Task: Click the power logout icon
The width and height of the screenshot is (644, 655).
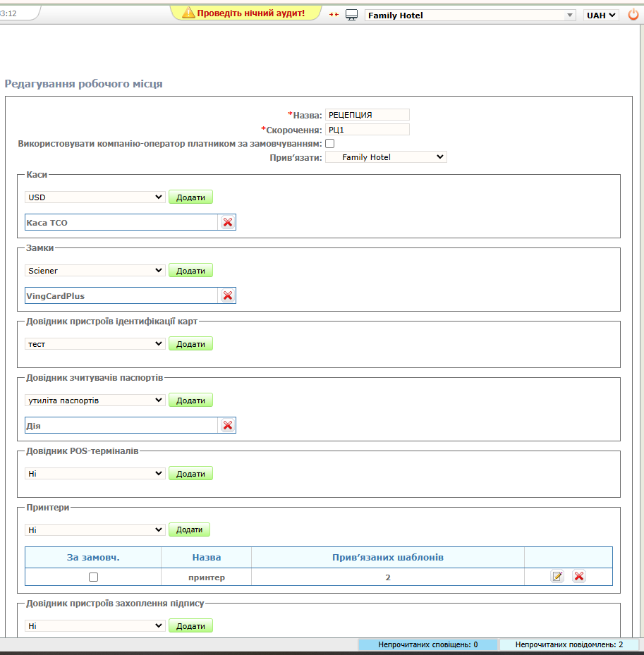Action: 633,15
